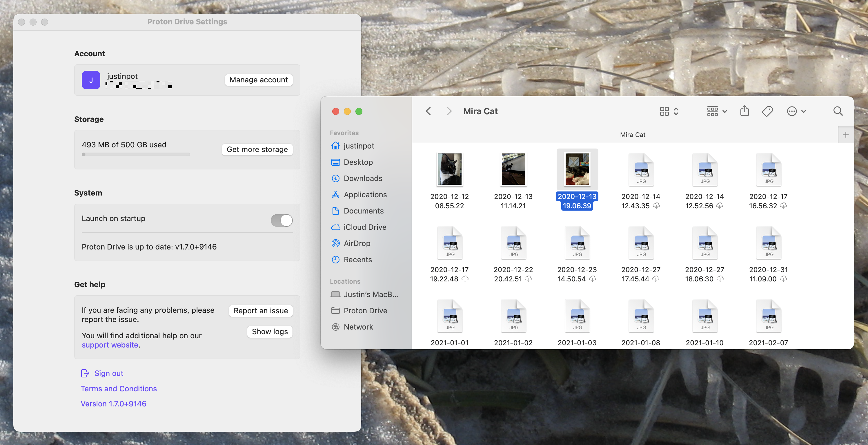
Task: Click cloud download icon for 2020-12-14 12.43.35
Action: coord(656,206)
